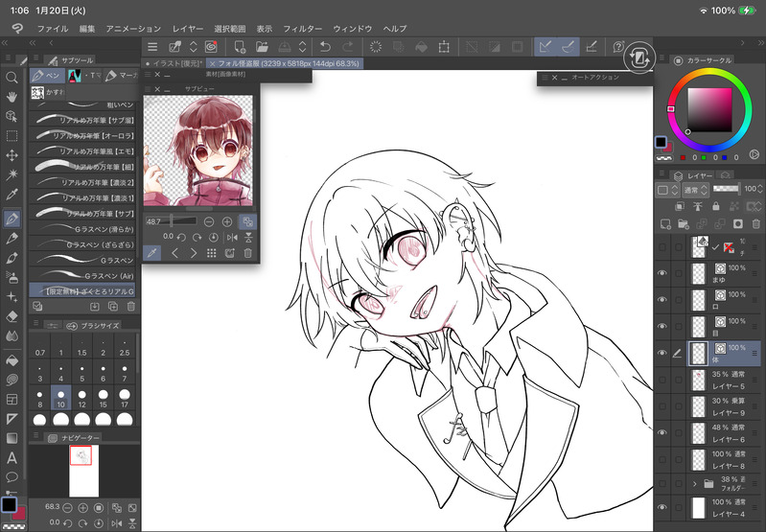Adjust the layer opacity slider in Layer panel

coord(727,189)
